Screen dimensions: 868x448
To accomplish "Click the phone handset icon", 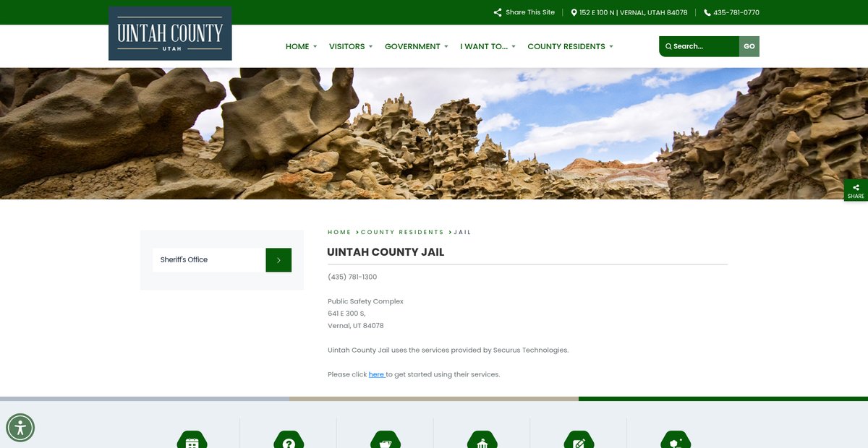I will click(707, 12).
